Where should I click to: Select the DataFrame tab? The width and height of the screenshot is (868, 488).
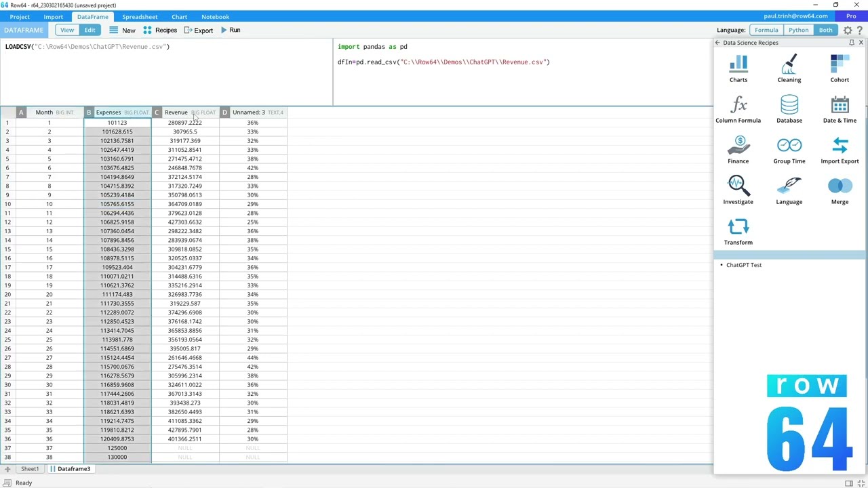click(92, 16)
